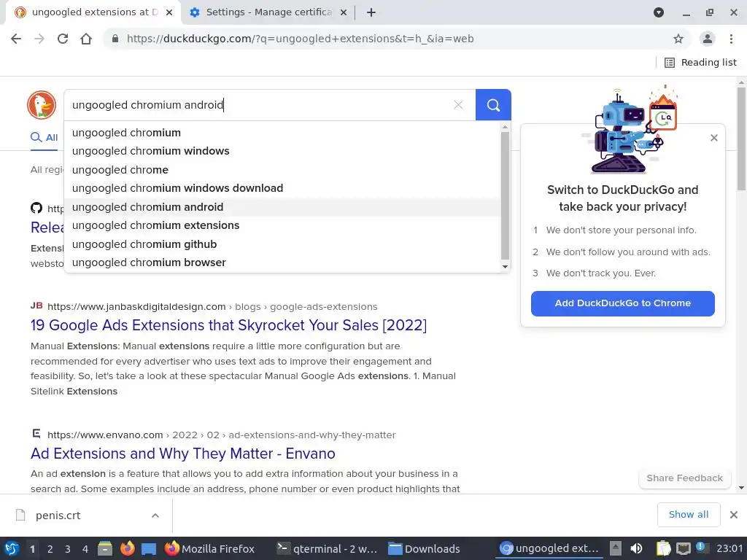Open file manager icon in taskbar

click(x=105, y=548)
